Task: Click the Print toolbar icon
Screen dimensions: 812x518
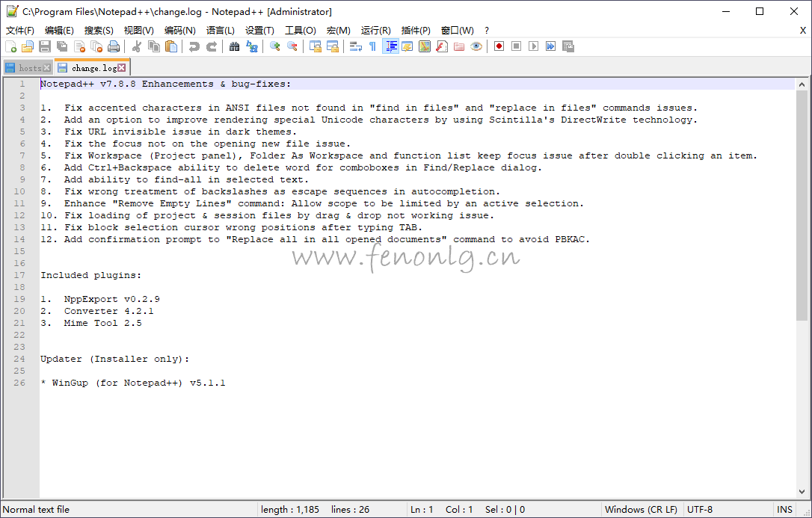Action: 114,46
